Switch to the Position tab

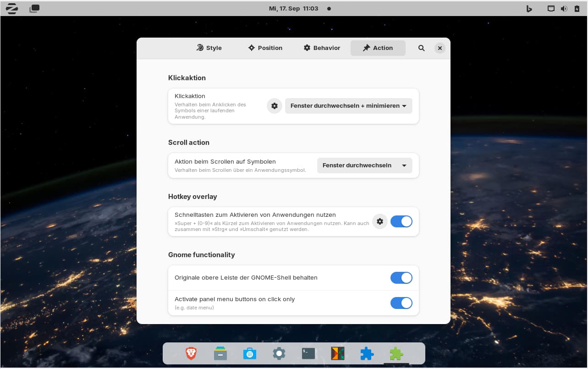(265, 48)
